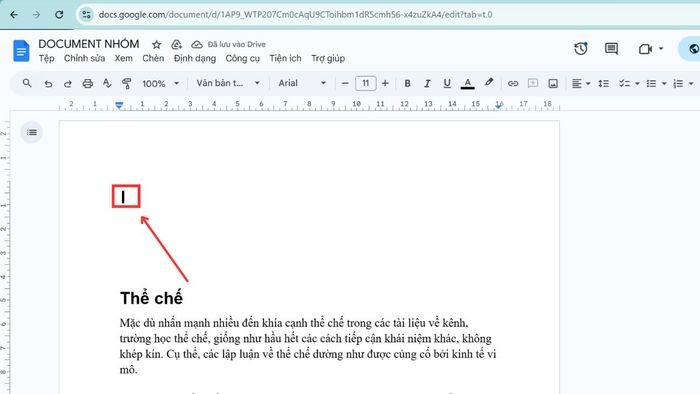Click the add comment icon
700x394 pixels.
pyautogui.click(x=533, y=83)
